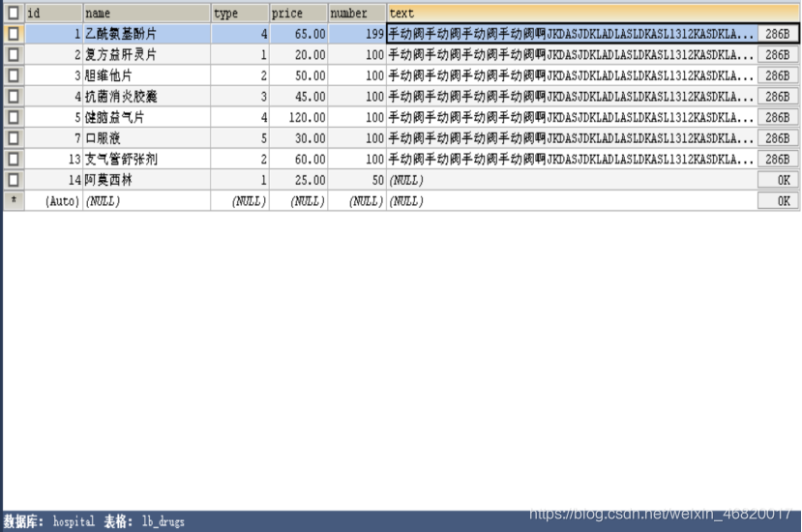The image size is (802, 532).
Task: Open the 286B blob button for 胆维他片
Action: click(778, 75)
